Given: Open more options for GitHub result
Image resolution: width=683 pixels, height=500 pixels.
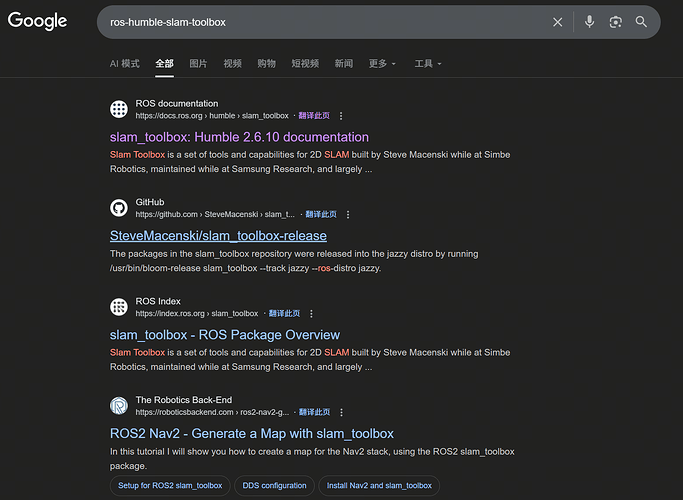Looking at the screenshot, I should click(x=348, y=214).
